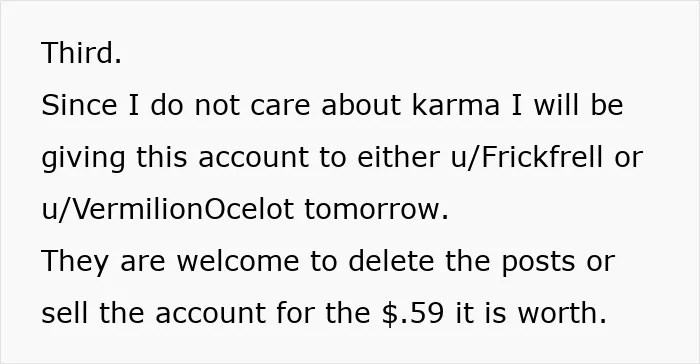The image size is (700, 364).
Task: Click the word "tomorrow." after the username
Action: coord(376,209)
